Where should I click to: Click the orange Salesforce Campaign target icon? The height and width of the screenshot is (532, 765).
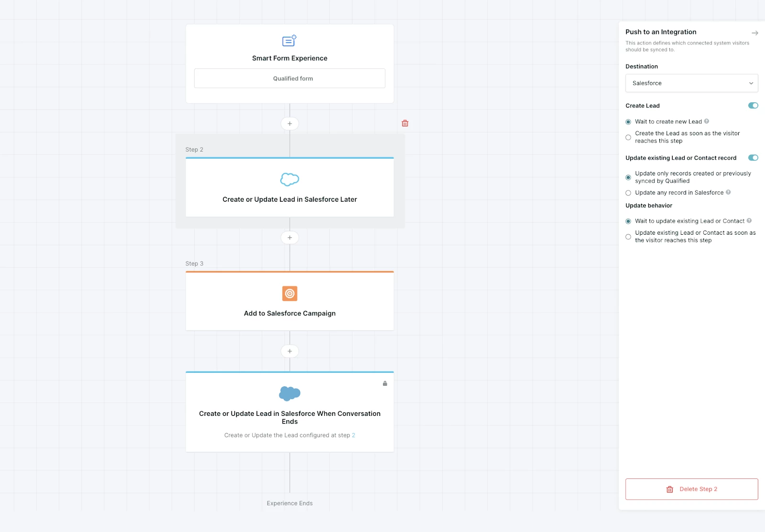tap(290, 293)
